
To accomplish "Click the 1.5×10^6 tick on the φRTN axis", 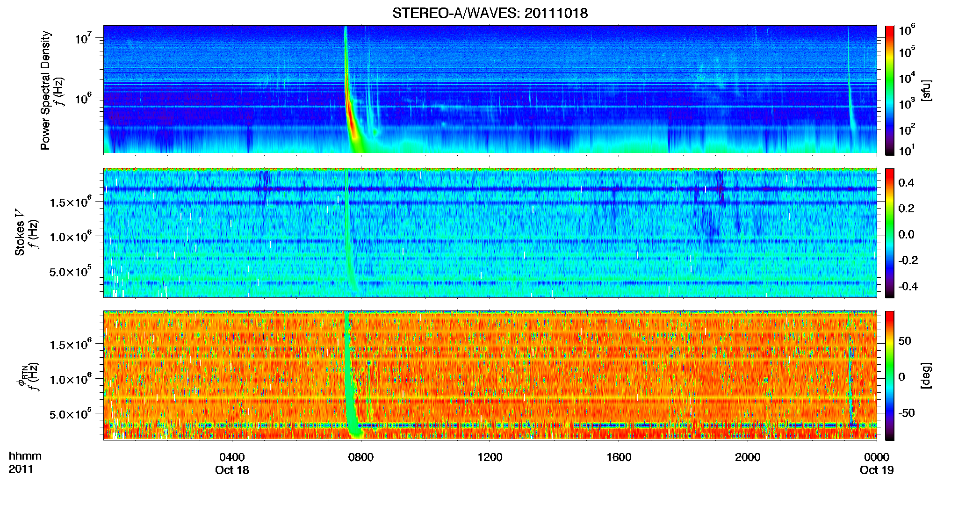I will tap(70, 344).
